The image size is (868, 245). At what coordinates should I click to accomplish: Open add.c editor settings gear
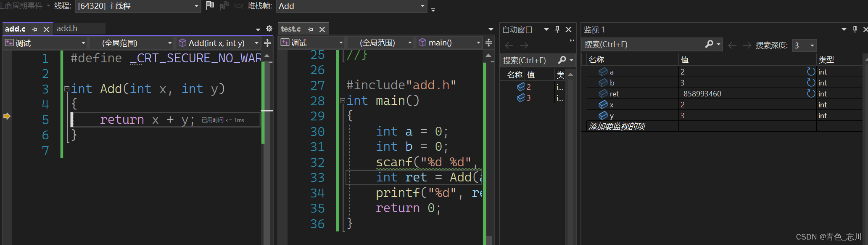(x=269, y=29)
